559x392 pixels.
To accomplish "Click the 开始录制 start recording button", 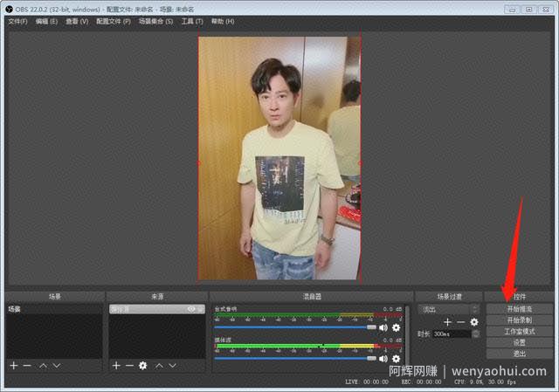I will click(520, 320).
